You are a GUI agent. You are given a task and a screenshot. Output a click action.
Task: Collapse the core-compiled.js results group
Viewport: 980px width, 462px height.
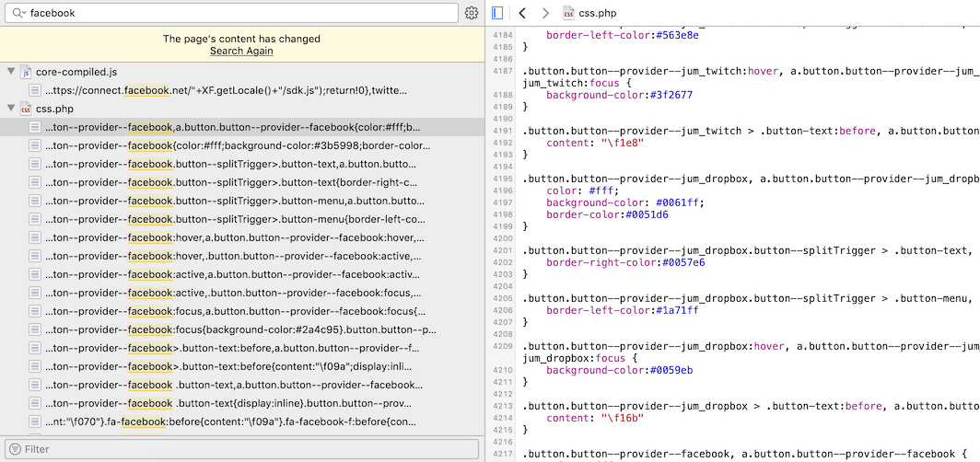[10, 72]
